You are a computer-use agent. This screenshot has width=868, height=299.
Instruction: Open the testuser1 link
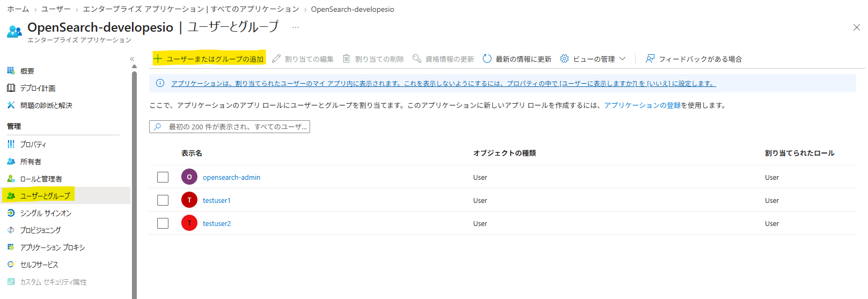217,200
